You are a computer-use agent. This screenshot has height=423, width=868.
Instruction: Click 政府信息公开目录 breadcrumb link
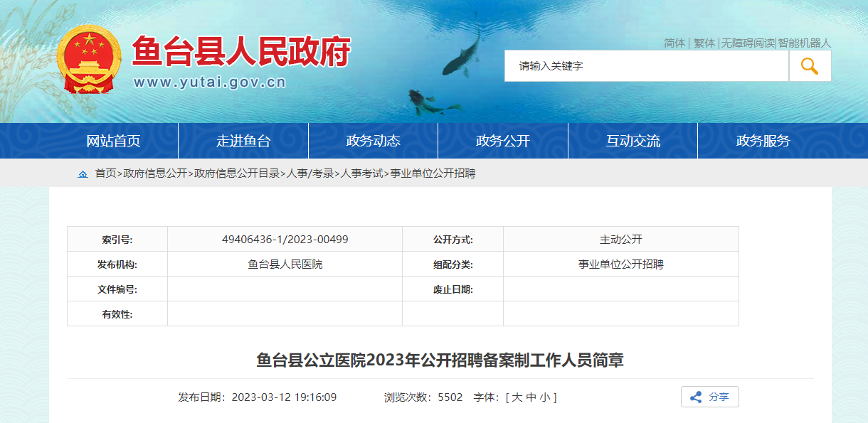pos(236,173)
